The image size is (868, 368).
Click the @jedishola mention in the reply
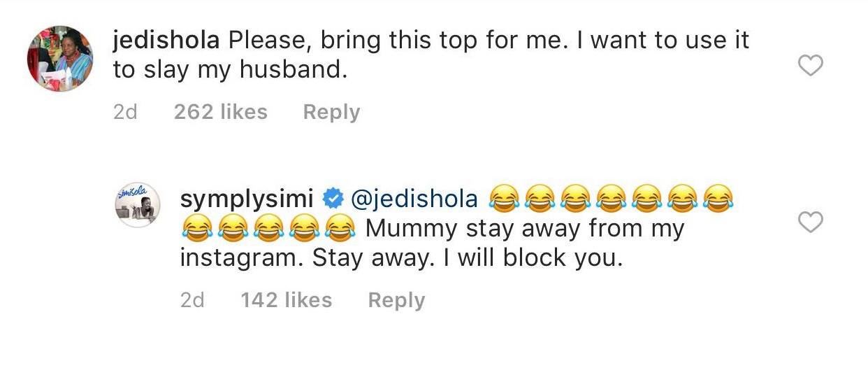pyautogui.click(x=413, y=200)
